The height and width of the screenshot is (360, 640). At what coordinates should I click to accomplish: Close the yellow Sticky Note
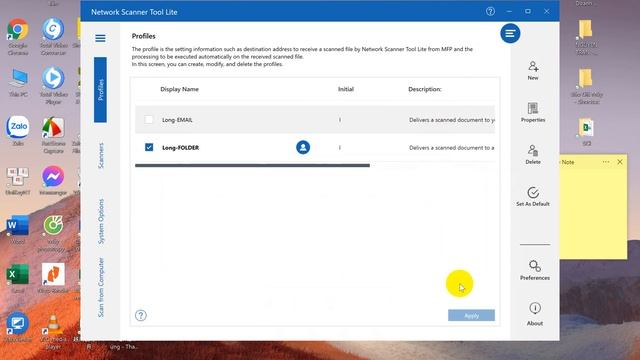pos(620,162)
